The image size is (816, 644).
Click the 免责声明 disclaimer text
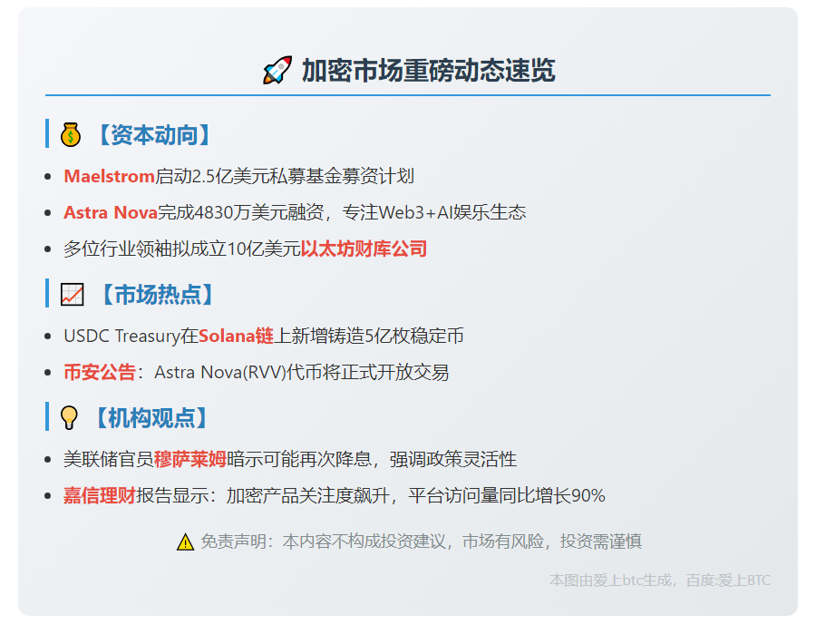pyautogui.click(x=421, y=542)
